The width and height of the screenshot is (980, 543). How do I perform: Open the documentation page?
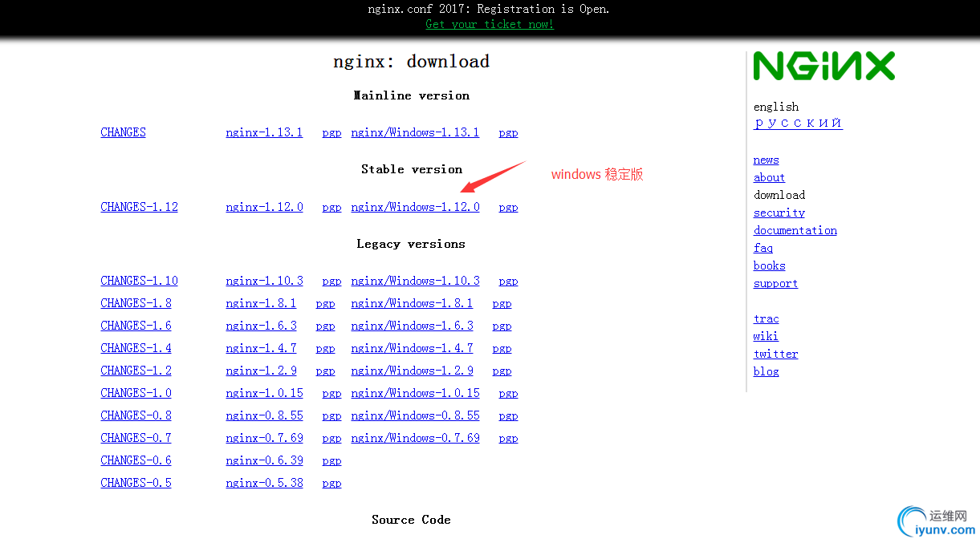(795, 231)
